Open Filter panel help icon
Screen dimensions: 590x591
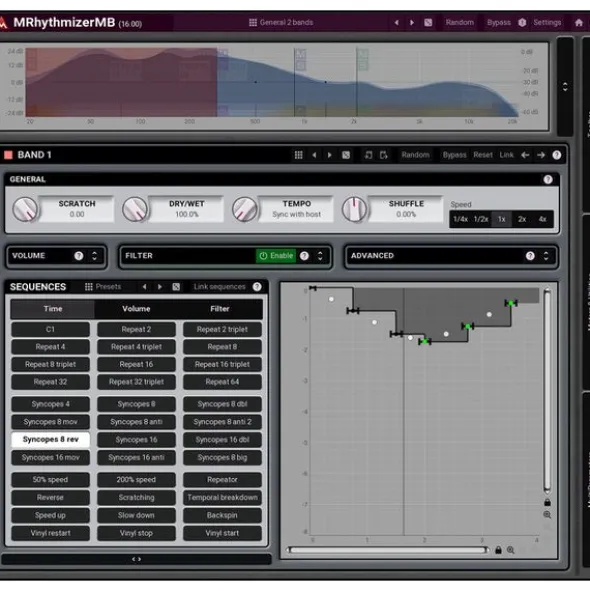point(304,256)
